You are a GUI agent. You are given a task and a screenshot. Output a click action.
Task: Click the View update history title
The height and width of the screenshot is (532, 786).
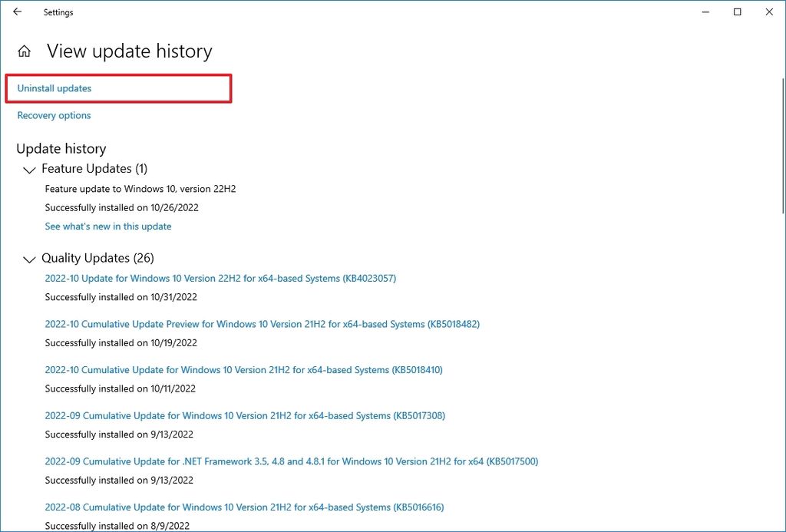(129, 51)
